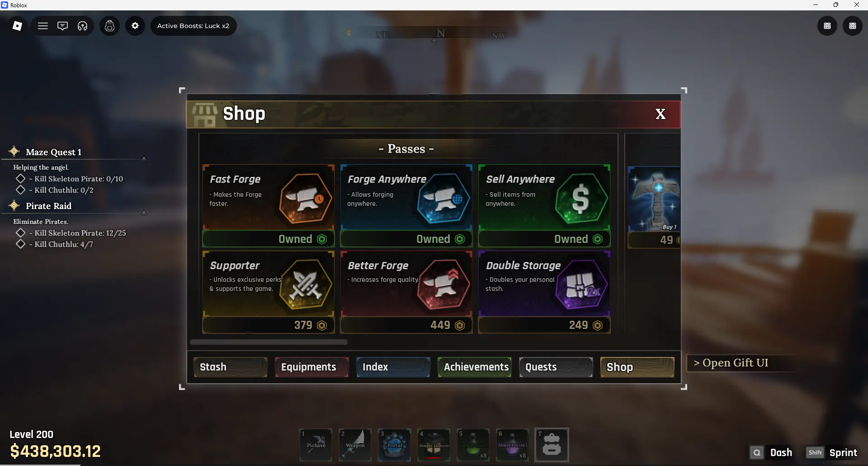Image resolution: width=868 pixels, height=466 pixels.
Task: Close the Shop window with X
Action: (x=660, y=114)
